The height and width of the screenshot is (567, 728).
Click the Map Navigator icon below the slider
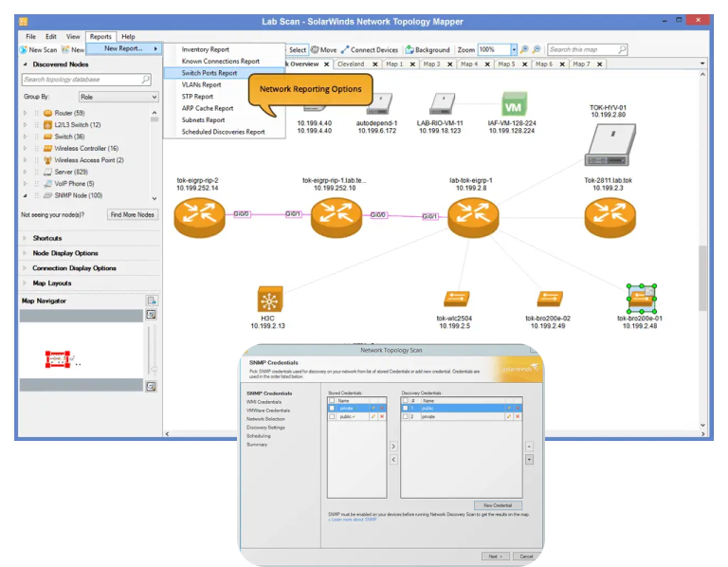pyautogui.click(x=151, y=386)
